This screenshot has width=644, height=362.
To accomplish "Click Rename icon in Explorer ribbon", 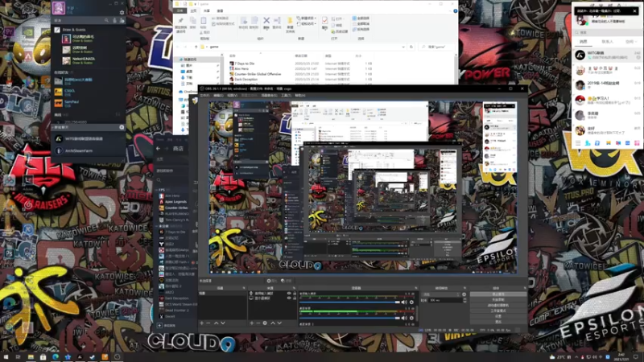I will coord(277,23).
